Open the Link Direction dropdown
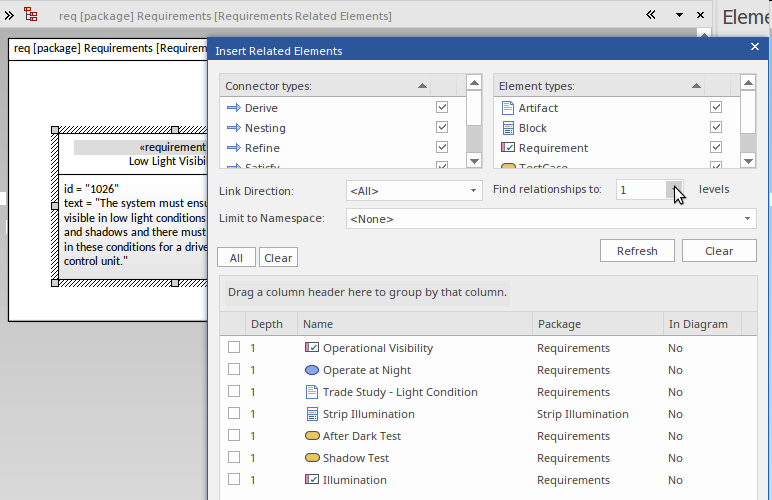This screenshot has height=500, width=772. [x=474, y=190]
